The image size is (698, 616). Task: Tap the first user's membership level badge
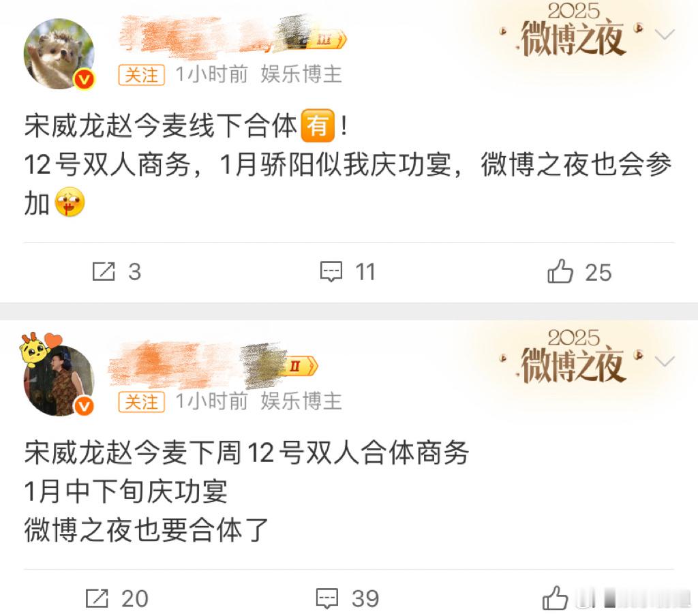pos(326,40)
